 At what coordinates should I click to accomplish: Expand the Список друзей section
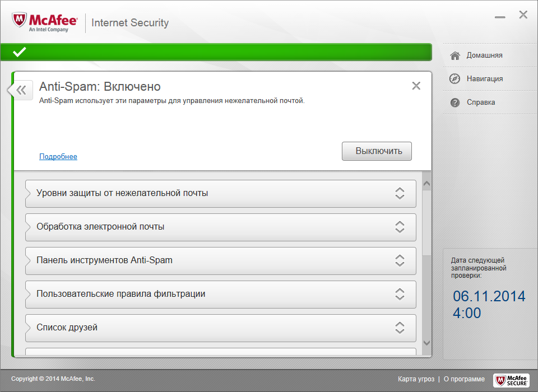click(400, 328)
